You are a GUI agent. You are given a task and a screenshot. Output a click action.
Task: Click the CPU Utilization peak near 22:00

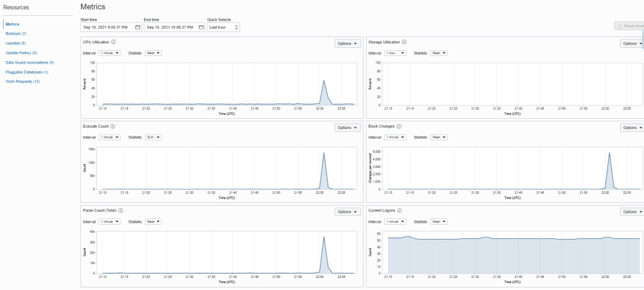324,81
